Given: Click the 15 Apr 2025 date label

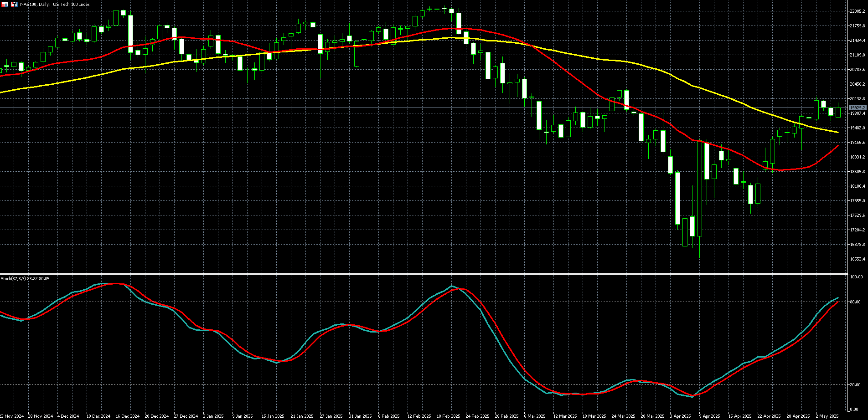Looking at the screenshot, I should pos(740,416).
